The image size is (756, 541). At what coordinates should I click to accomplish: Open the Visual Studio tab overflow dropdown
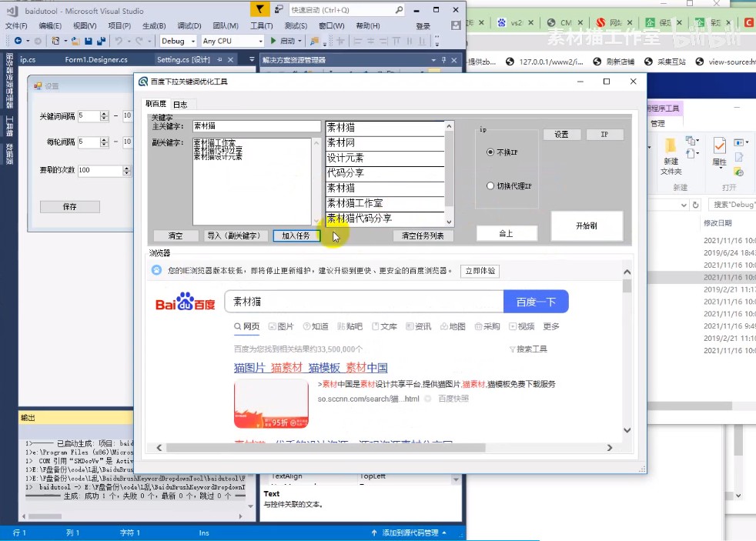click(x=251, y=60)
